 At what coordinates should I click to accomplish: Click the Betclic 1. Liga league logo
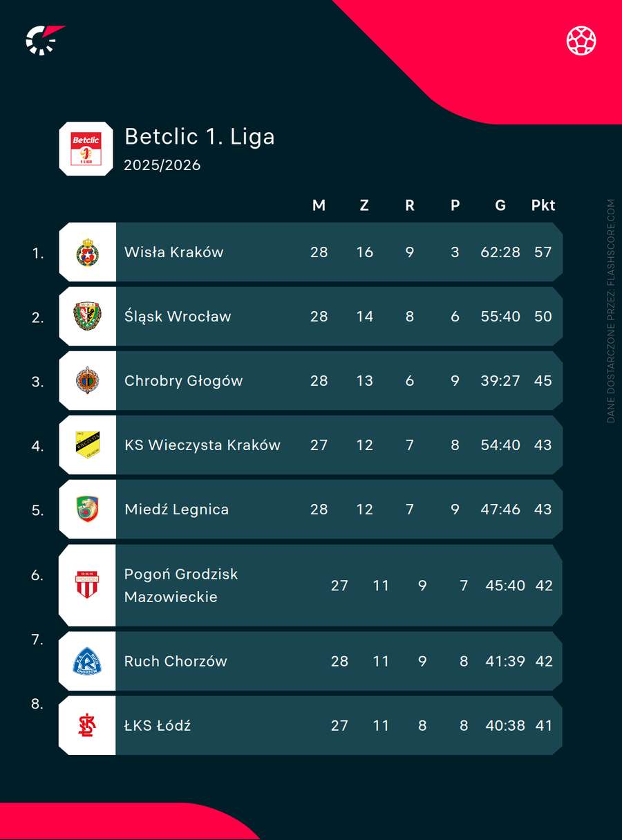tap(86, 149)
